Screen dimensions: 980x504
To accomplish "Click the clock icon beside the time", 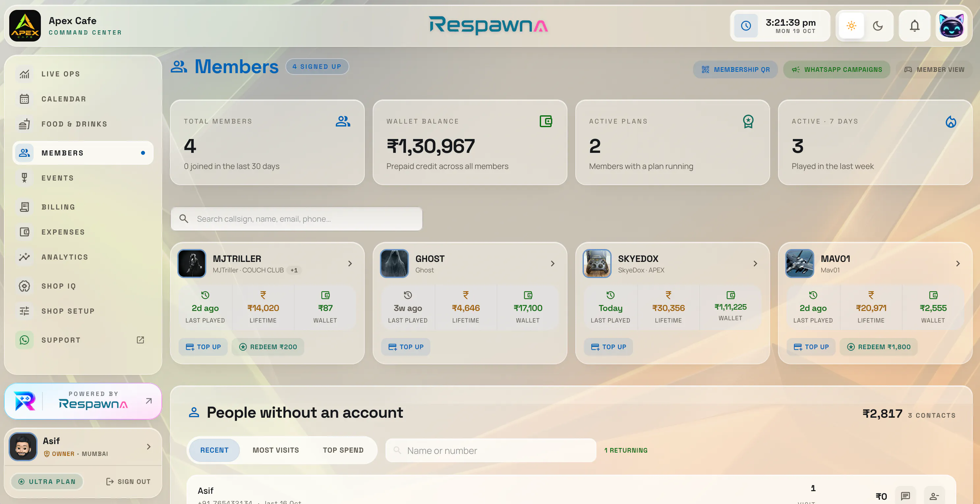I will click(x=746, y=26).
